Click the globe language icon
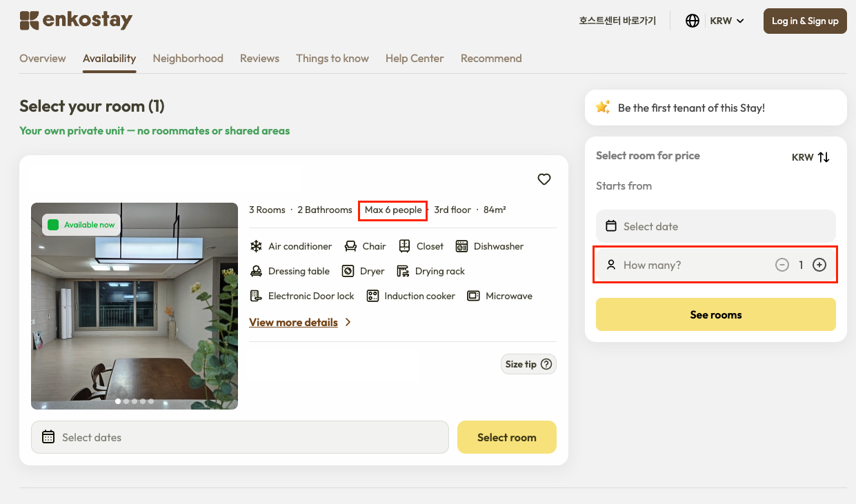This screenshot has height=504, width=856. [x=693, y=21]
